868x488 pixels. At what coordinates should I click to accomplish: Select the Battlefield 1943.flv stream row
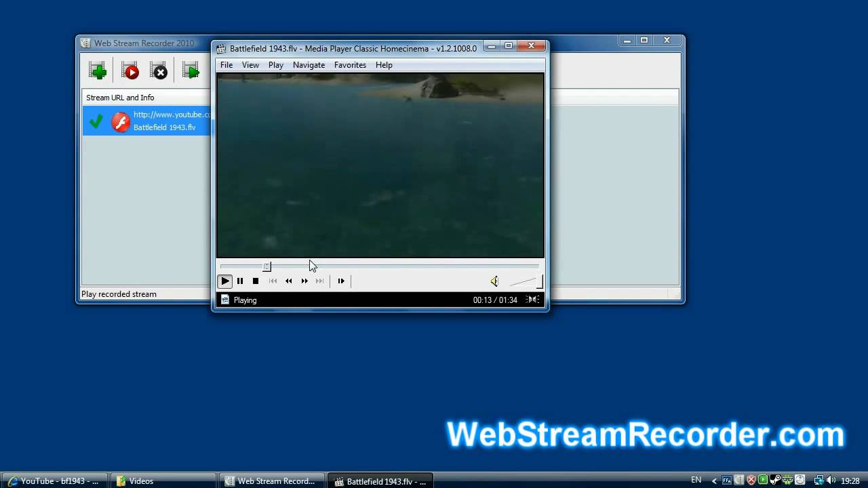pyautogui.click(x=147, y=121)
